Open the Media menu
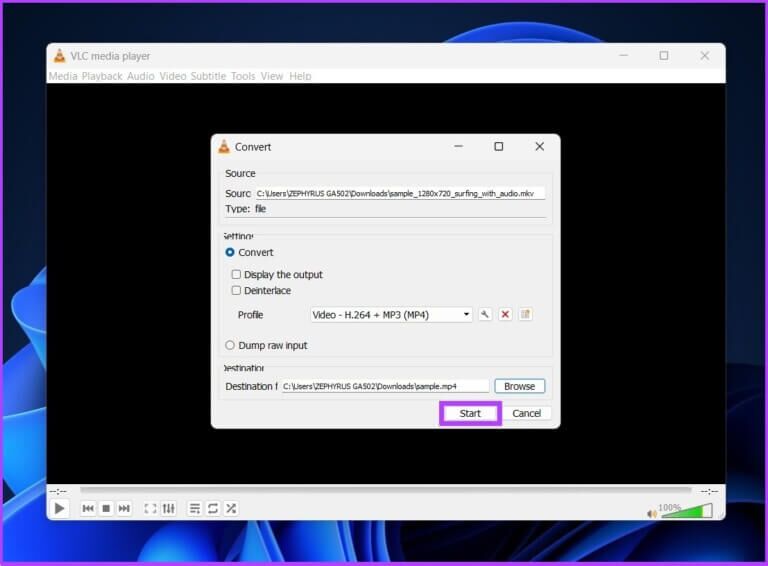This screenshot has width=768, height=566. click(63, 76)
